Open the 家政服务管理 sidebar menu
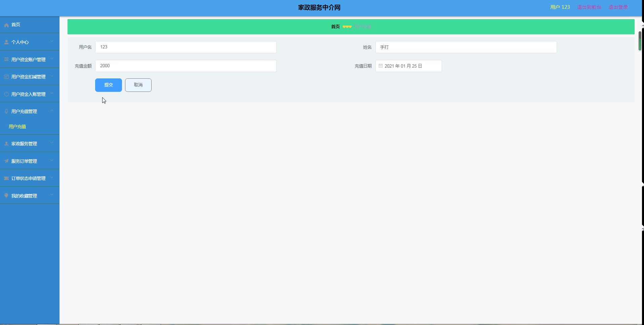Screen dimensions: 644x325 [30, 144]
